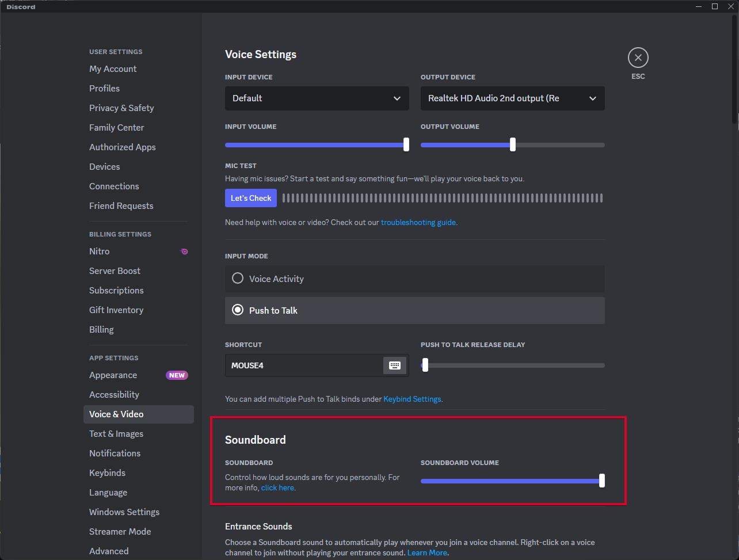Go to the Profiles settings page
Image resolution: width=739 pixels, height=560 pixels.
[x=139, y=89]
